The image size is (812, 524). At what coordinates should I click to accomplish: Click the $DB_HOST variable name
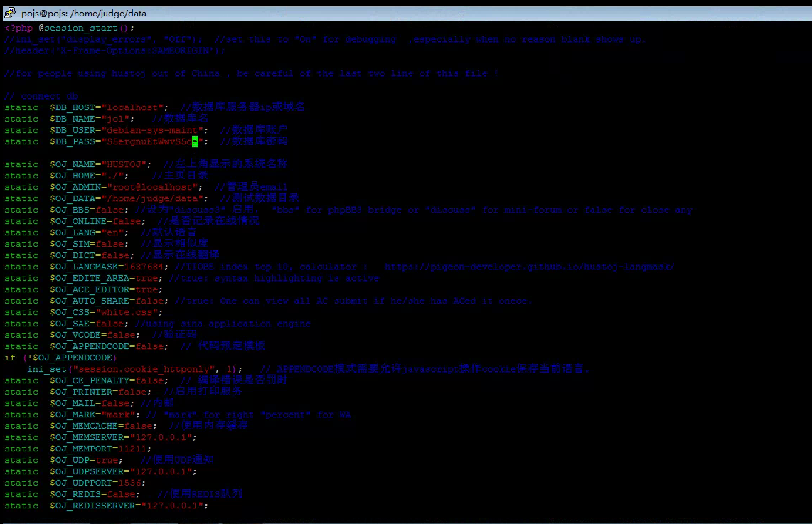tap(73, 107)
